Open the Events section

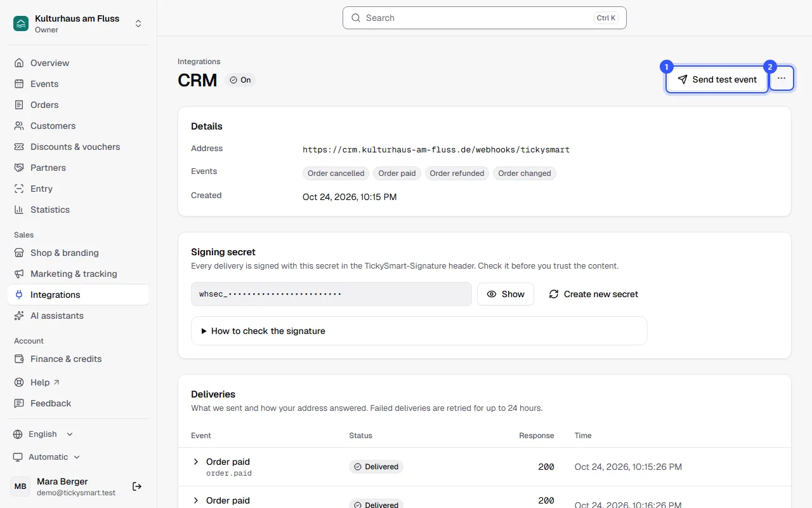coord(79,84)
